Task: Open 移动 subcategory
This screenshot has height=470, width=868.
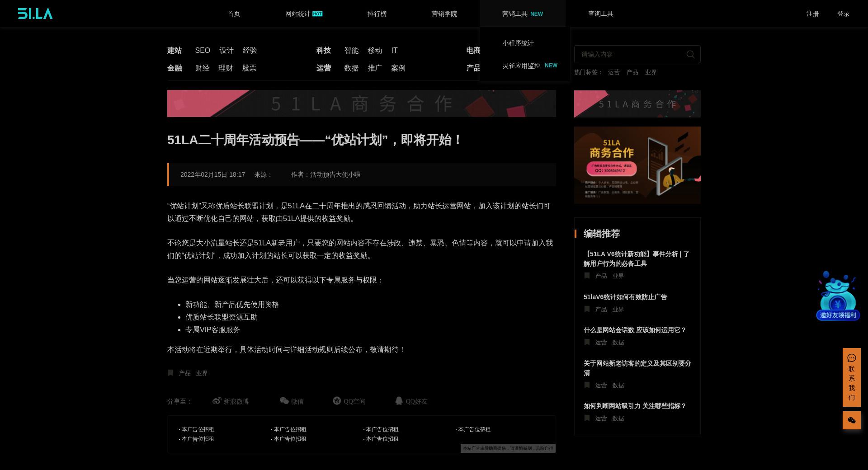Action: point(375,50)
